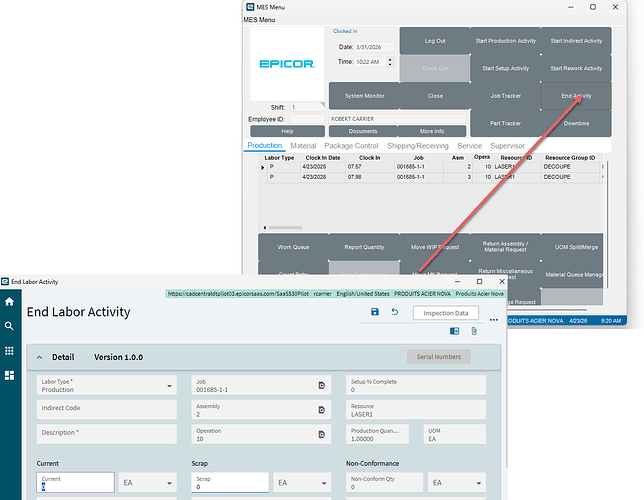Viewport: 644px width, 500px height.
Task: Click the Epicor logo in MES Menu
Action: tap(287, 64)
